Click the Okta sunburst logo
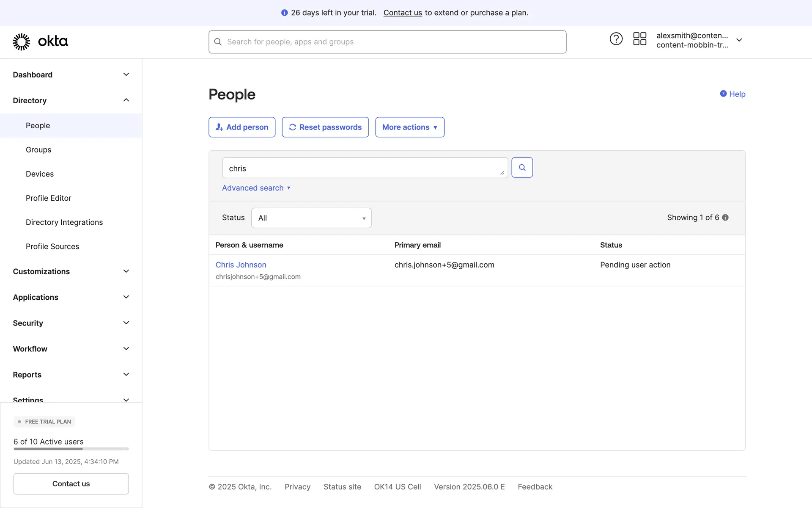Screen dimensions: 812x508 (x=22, y=41)
